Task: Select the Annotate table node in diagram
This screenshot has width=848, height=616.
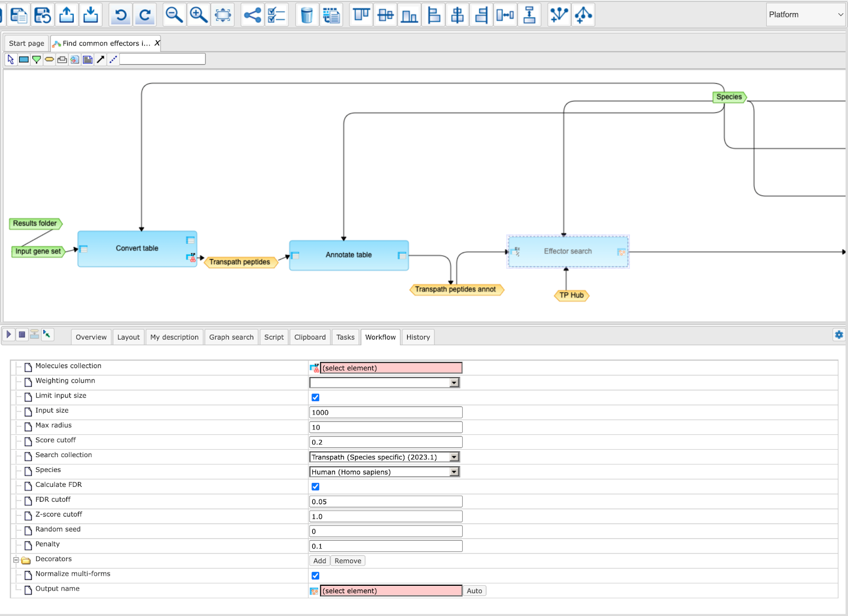Action: pyautogui.click(x=349, y=255)
